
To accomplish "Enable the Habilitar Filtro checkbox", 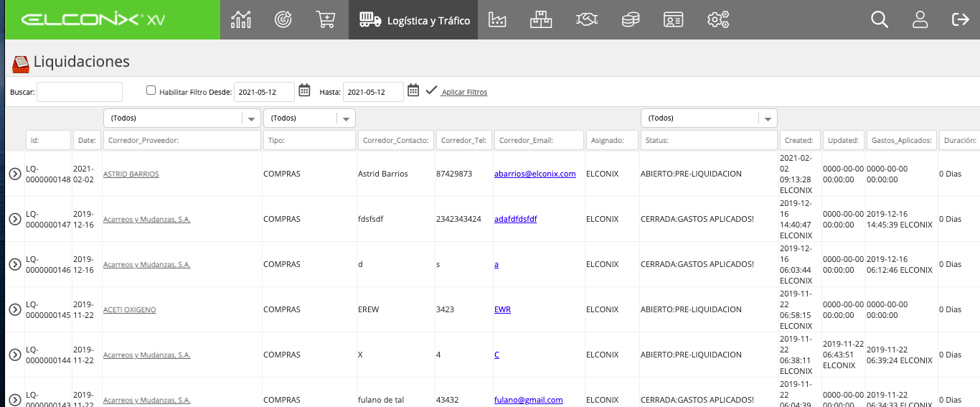I will pos(151,90).
